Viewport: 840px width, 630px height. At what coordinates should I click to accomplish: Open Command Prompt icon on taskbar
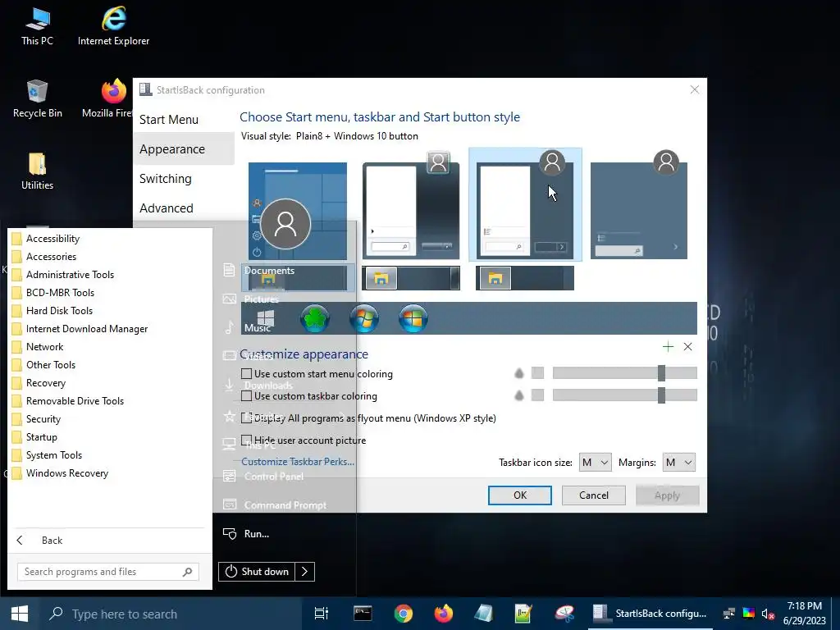pos(363,614)
